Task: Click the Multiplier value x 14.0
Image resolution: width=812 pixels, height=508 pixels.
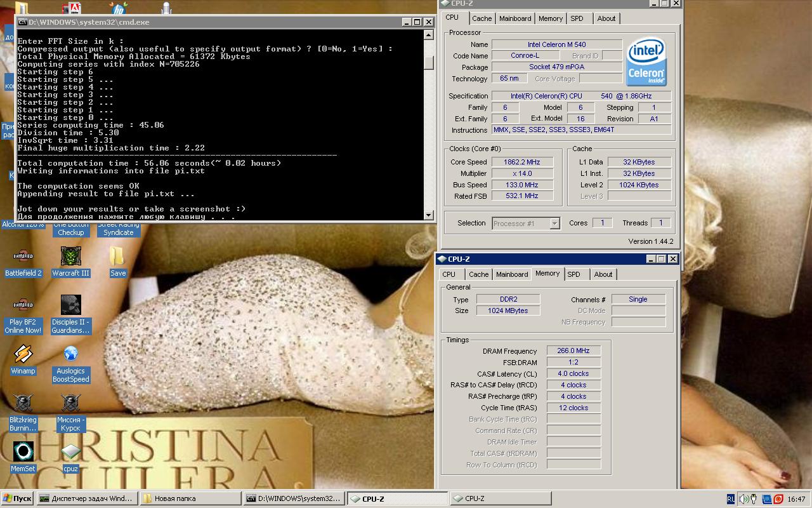Action: [x=521, y=173]
